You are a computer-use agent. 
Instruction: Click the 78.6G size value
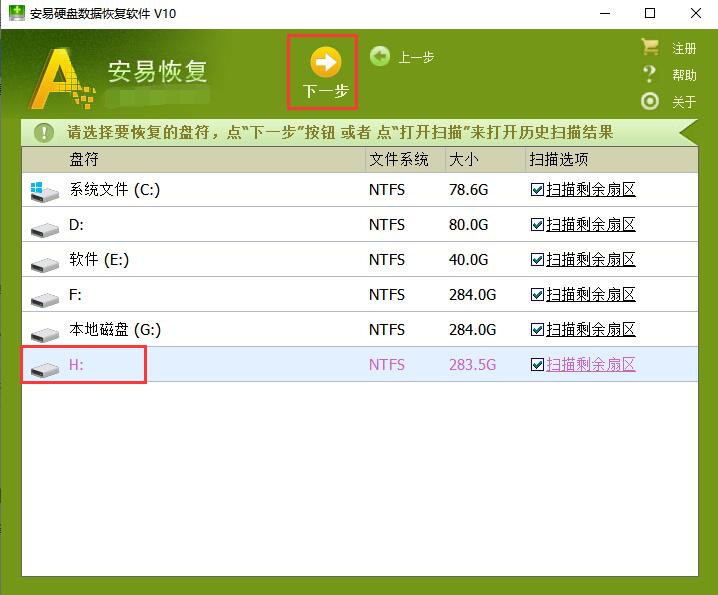click(468, 190)
